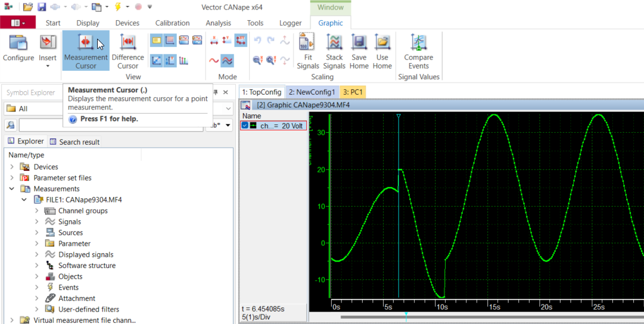Click the gray horizontal time scrollbar below graph
The height and width of the screenshot is (324, 644).
click(x=492, y=317)
